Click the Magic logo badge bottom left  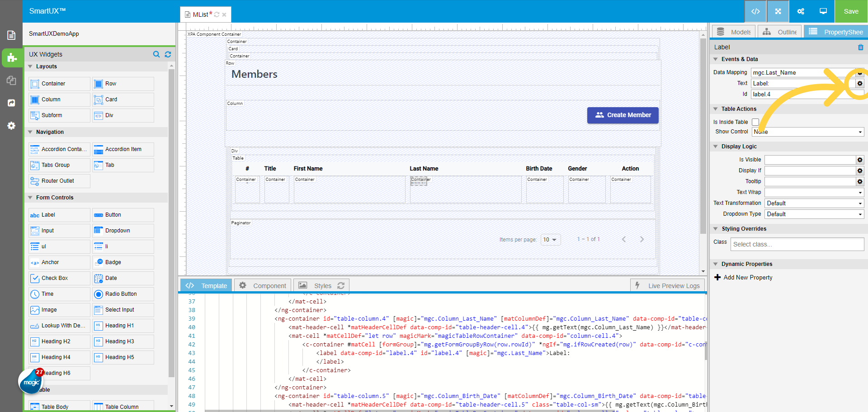click(x=31, y=381)
